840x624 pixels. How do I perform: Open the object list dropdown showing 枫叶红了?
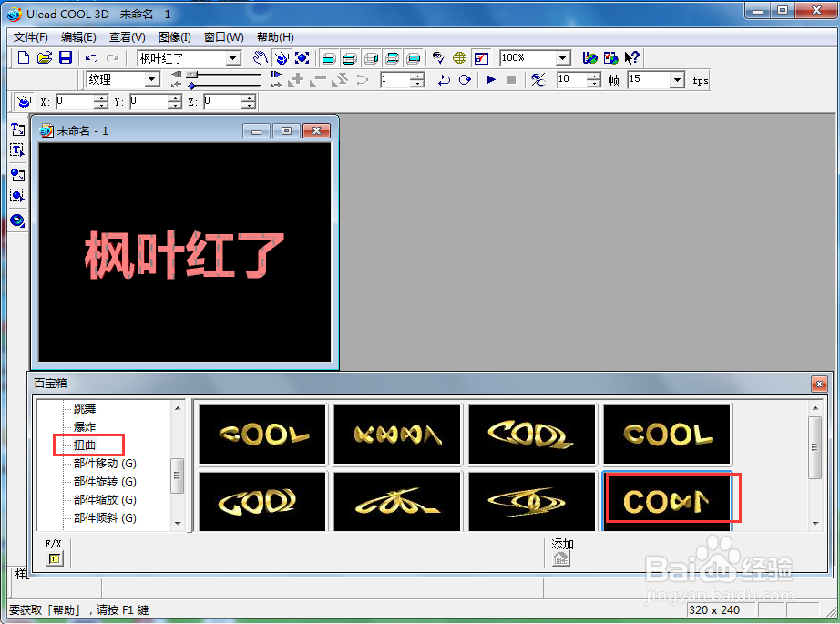pos(233,58)
